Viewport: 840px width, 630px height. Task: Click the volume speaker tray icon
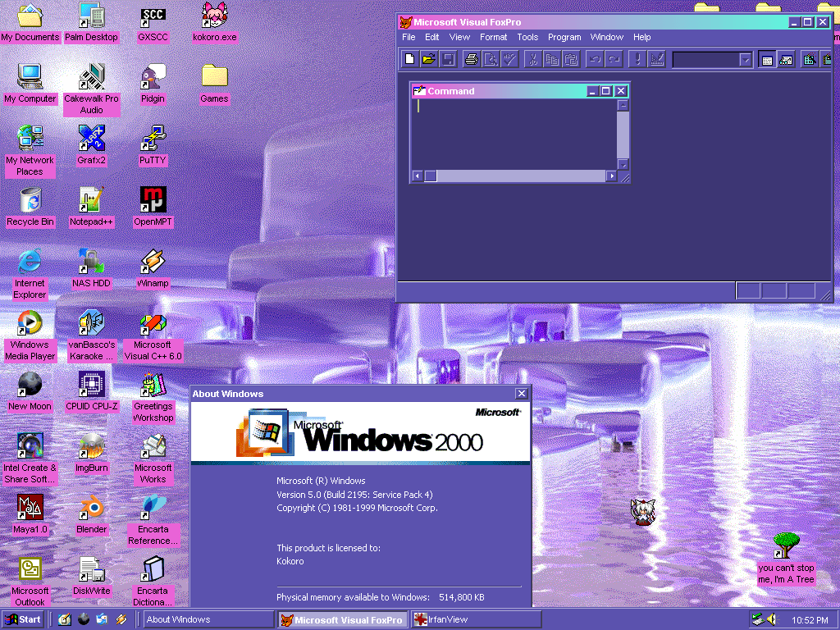click(771, 619)
